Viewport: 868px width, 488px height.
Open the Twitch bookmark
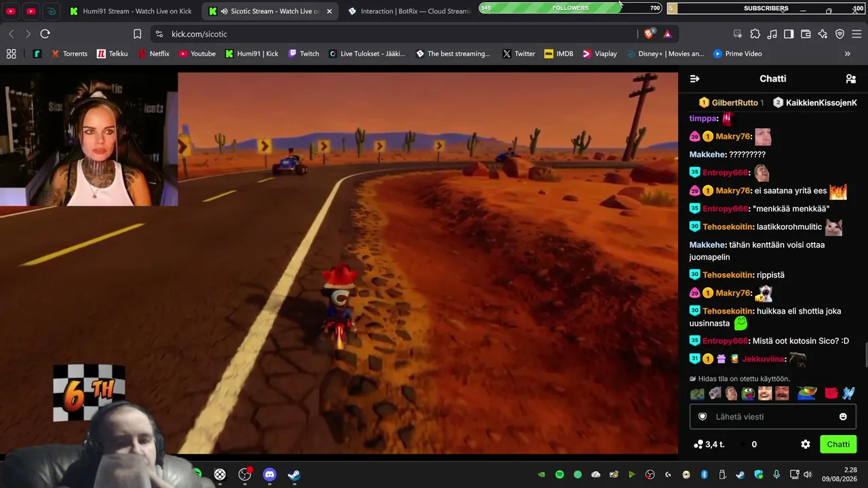click(x=303, y=54)
